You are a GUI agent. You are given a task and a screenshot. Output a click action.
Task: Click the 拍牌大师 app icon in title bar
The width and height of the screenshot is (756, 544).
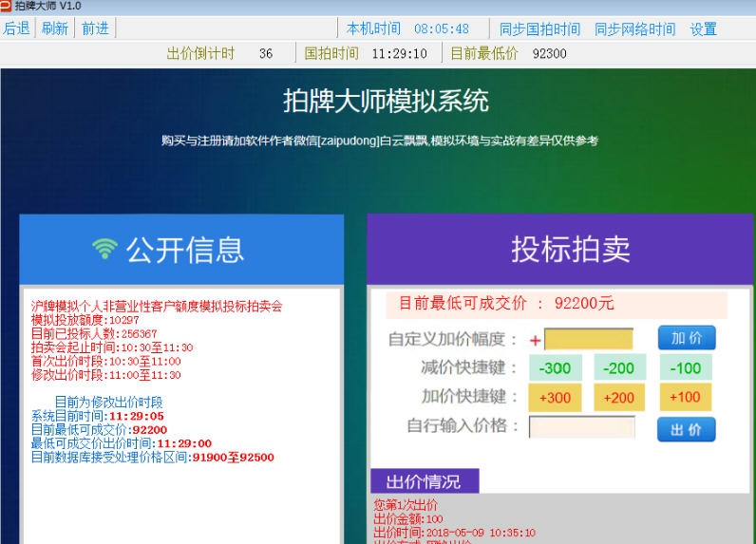[x=6, y=6]
